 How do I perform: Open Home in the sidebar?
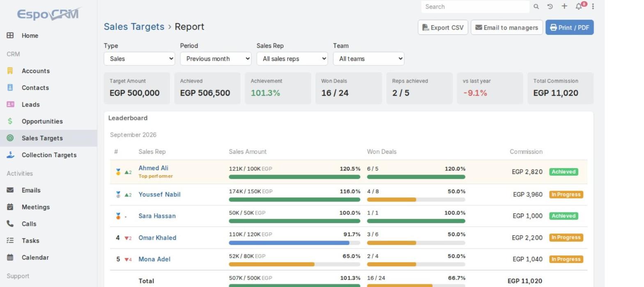coord(48,35)
